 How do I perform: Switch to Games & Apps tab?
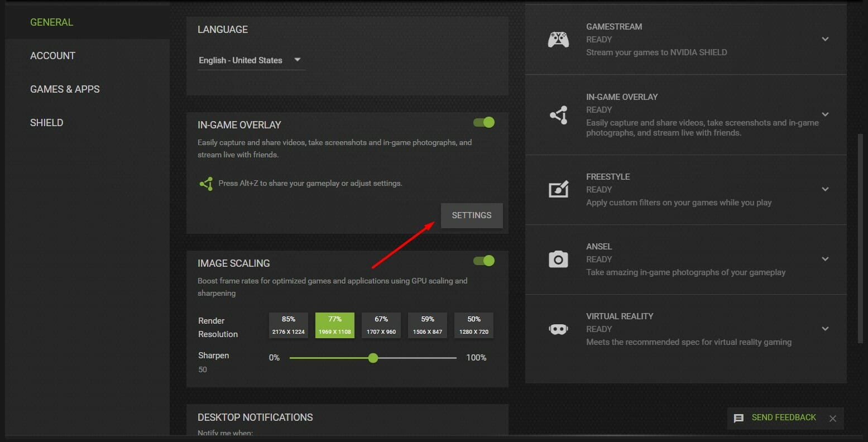tap(65, 89)
